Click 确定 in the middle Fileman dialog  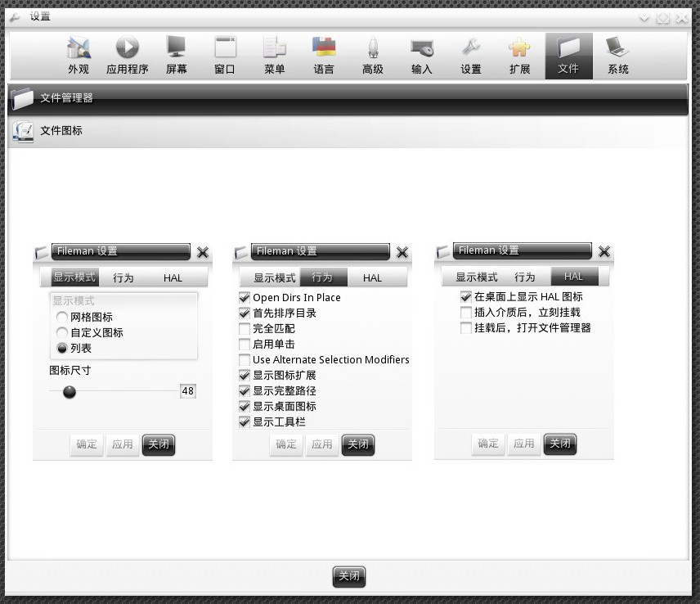click(286, 444)
